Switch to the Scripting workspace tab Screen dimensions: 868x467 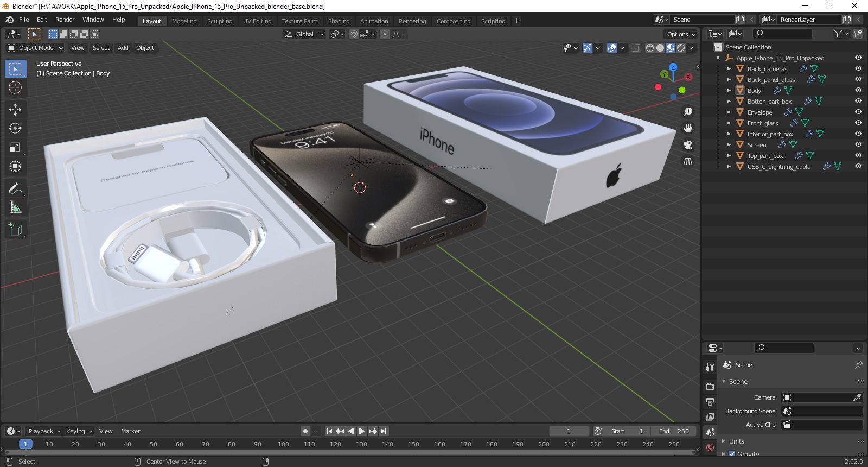pyautogui.click(x=493, y=21)
